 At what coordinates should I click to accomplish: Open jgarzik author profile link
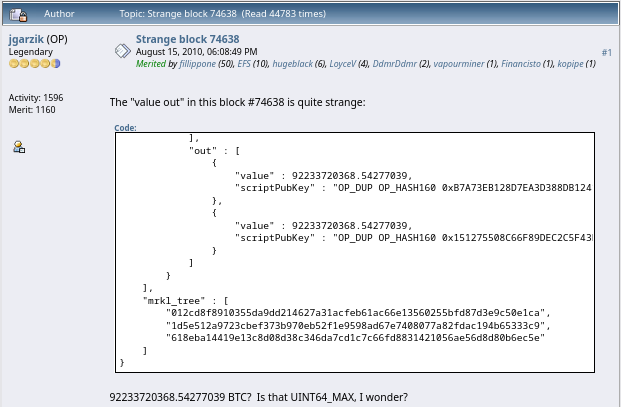tap(26, 39)
